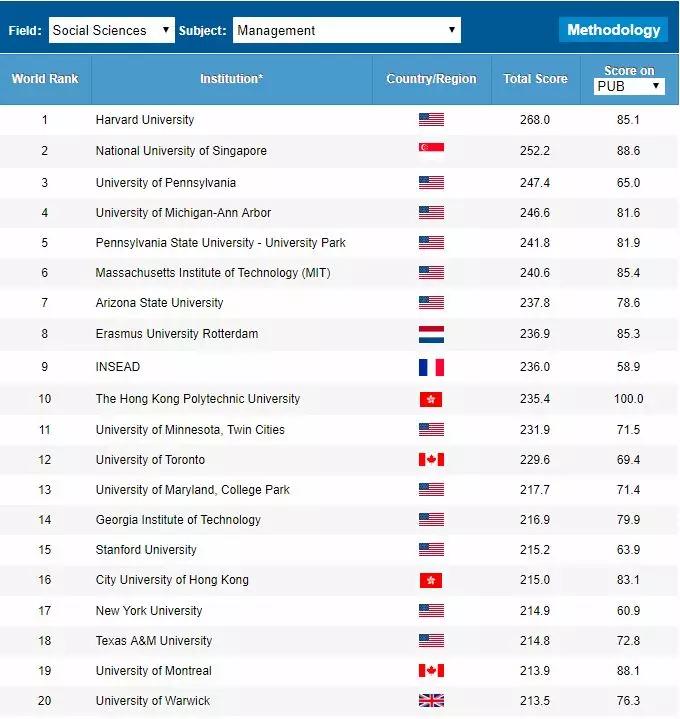Click the US flag for Stanford University
The height and width of the screenshot is (719, 680).
coord(431,549)
